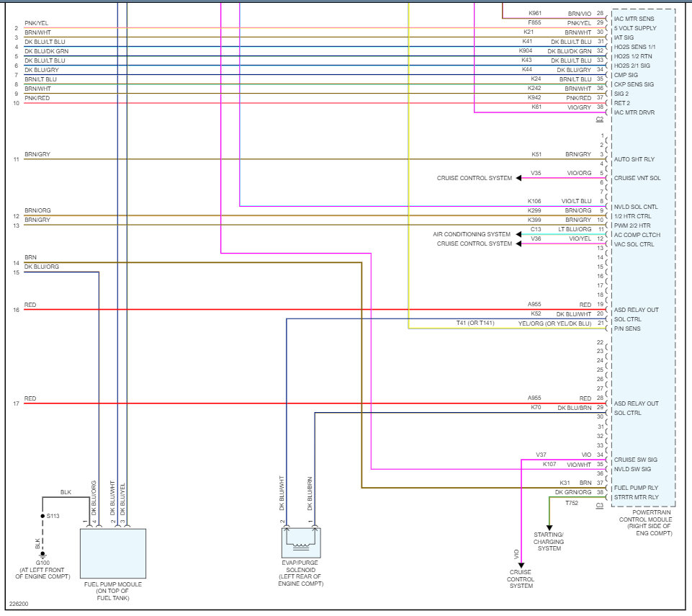Click the diagram number 226200
The height and width of the screenshot is (616, 692).
19,604
